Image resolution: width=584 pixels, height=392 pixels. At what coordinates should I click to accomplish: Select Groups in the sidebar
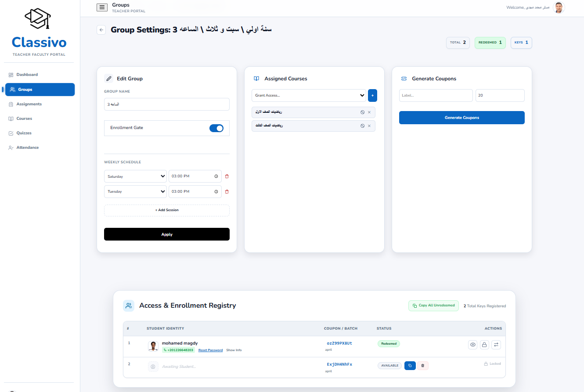[x=40, y=90]
